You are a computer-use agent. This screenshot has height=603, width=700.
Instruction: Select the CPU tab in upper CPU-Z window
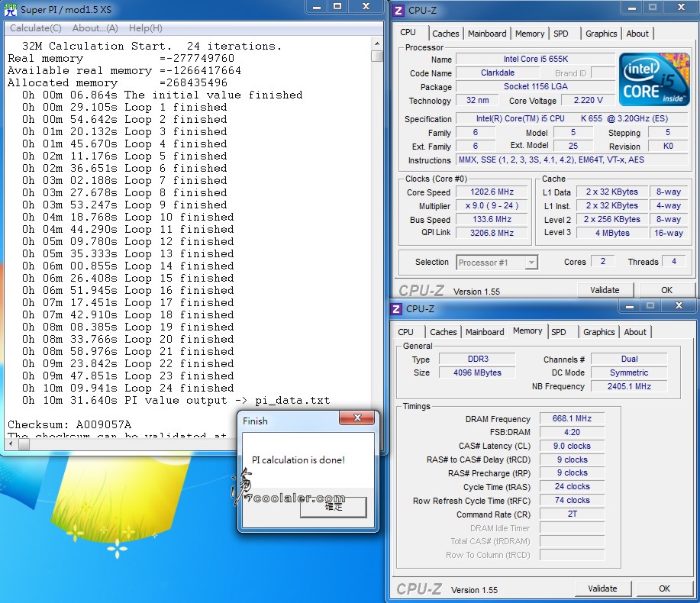pos(408,32)
